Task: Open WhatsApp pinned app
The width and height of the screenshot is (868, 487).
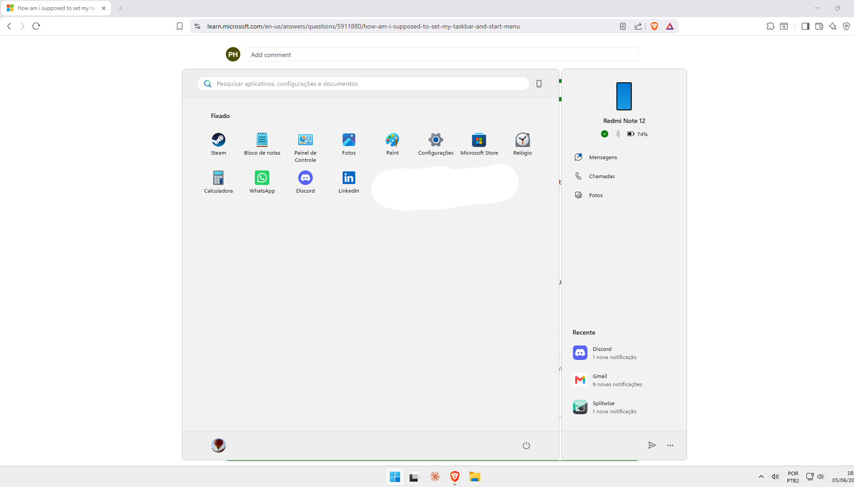Action: point(262,182)
